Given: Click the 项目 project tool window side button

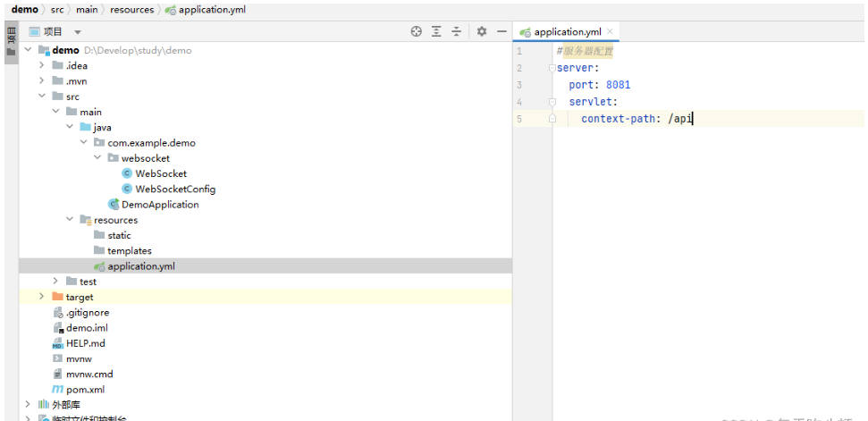Looking at the screenshot, I should [11, 43].
